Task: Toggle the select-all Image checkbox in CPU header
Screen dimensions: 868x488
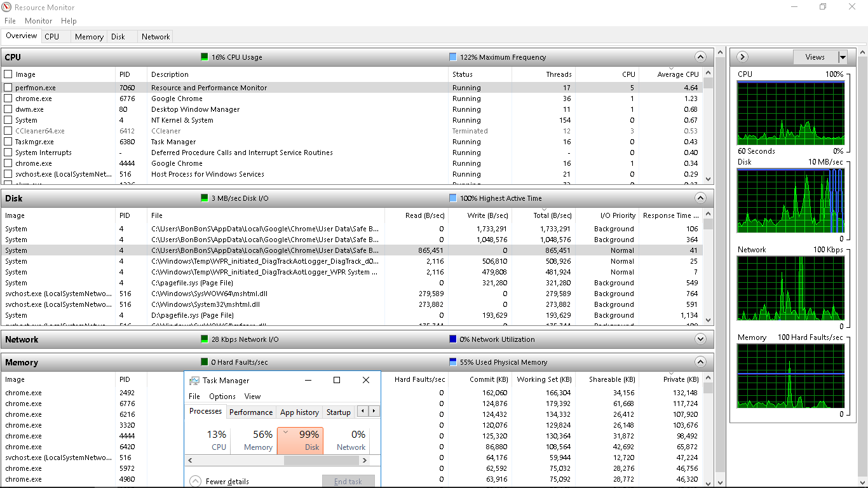Action: (x=8, y=74)
